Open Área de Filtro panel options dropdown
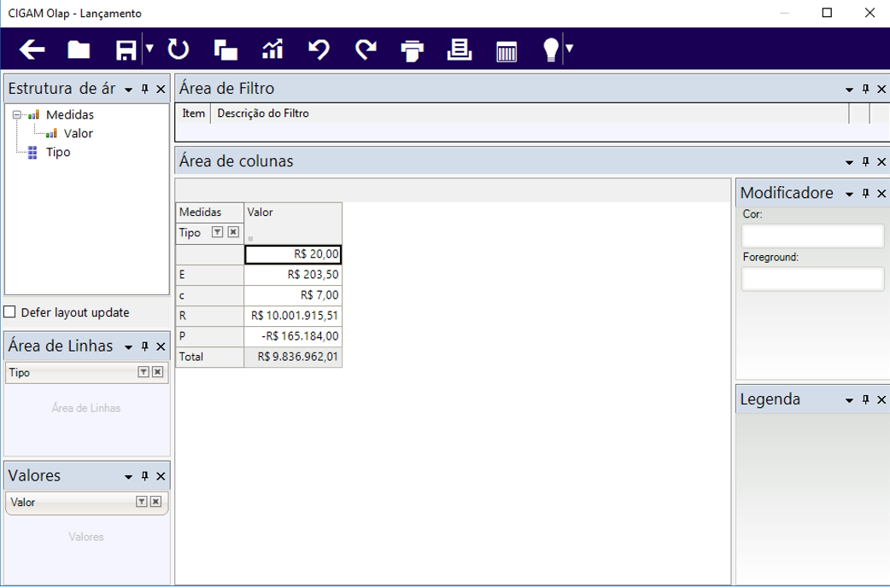890x588 pixels. 849,90
